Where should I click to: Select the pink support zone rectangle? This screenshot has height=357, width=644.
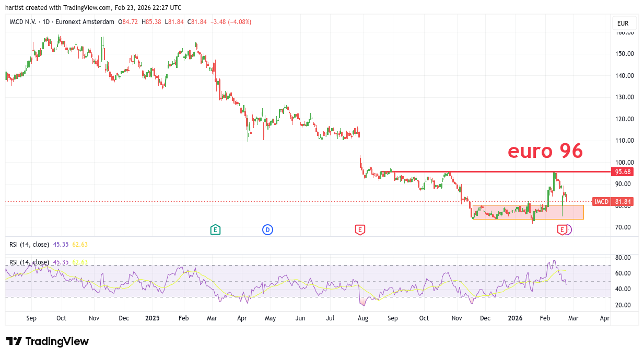click(528, 215)
